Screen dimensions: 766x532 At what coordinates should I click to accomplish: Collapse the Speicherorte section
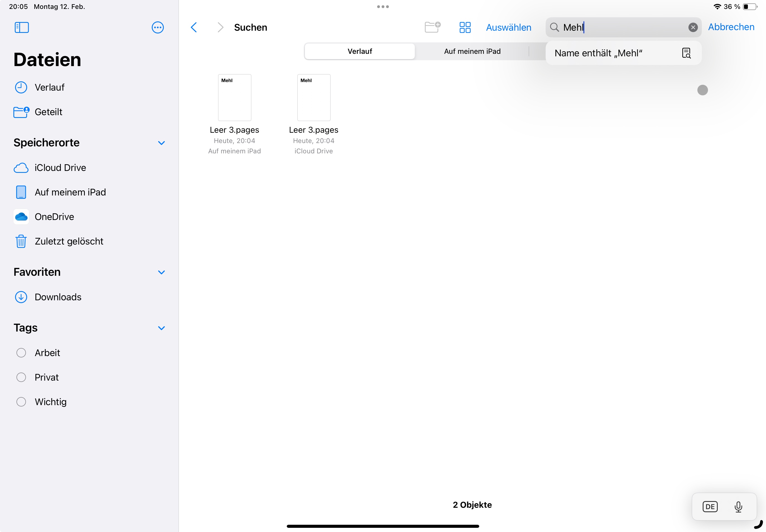click(x=162, y=143)
